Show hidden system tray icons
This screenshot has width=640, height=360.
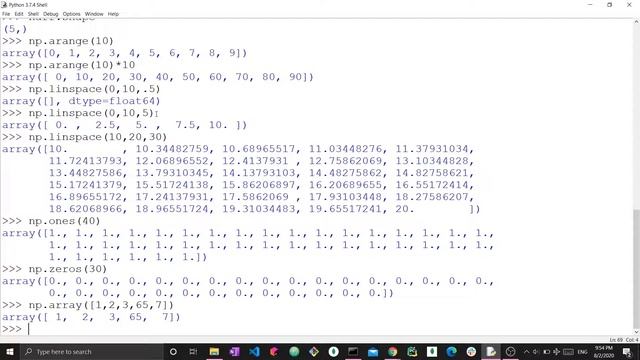click(527, 351)
